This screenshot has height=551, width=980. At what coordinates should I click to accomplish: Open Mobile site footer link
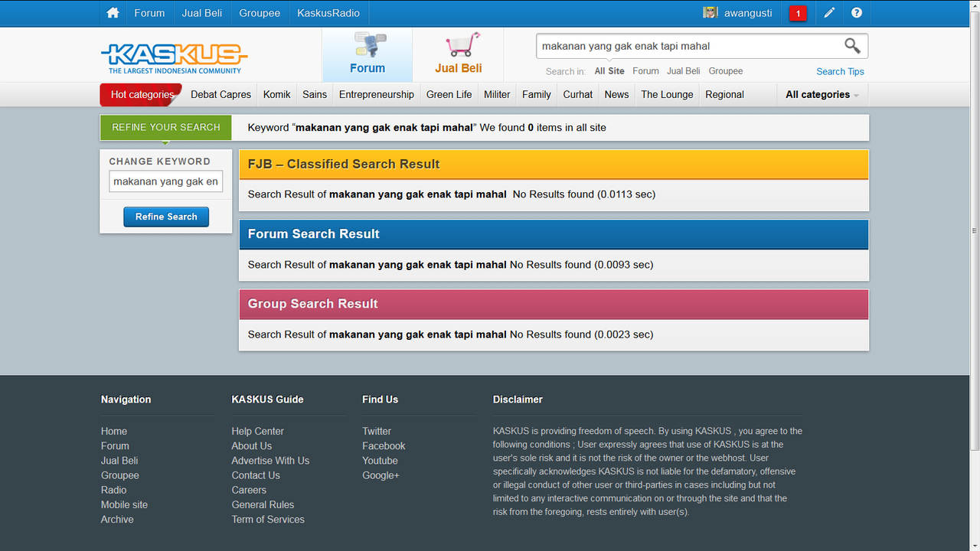(125, 505)
